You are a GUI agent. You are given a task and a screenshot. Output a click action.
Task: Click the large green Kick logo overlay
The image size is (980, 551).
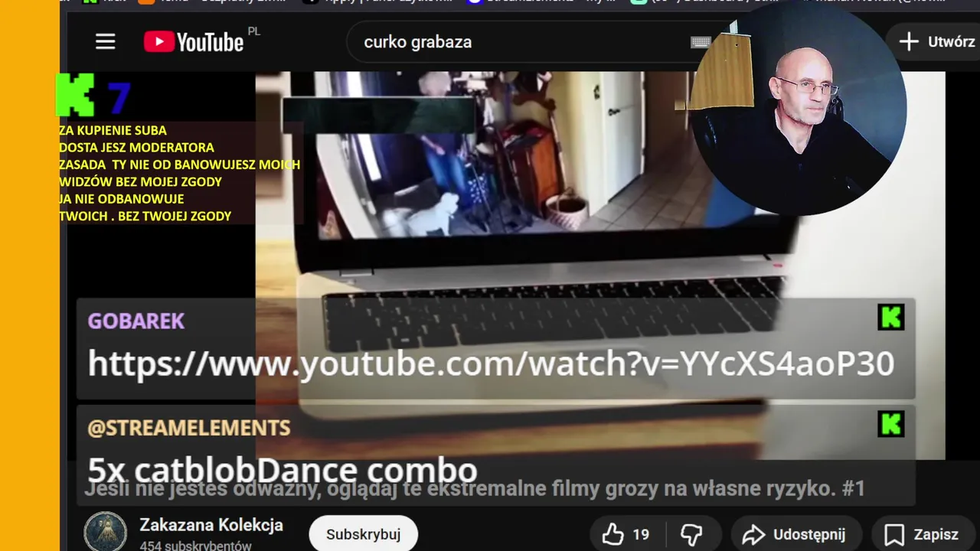[76, 95]
